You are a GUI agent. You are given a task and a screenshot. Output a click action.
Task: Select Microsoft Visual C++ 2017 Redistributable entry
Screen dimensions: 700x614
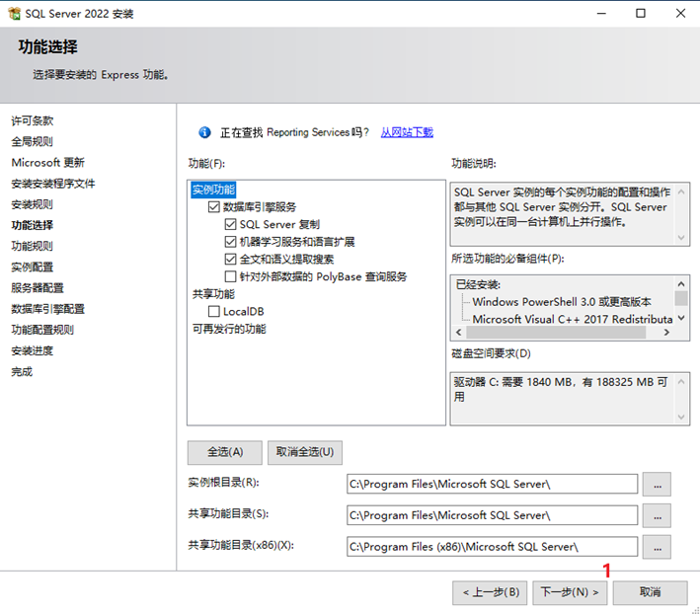click(573, 320)
